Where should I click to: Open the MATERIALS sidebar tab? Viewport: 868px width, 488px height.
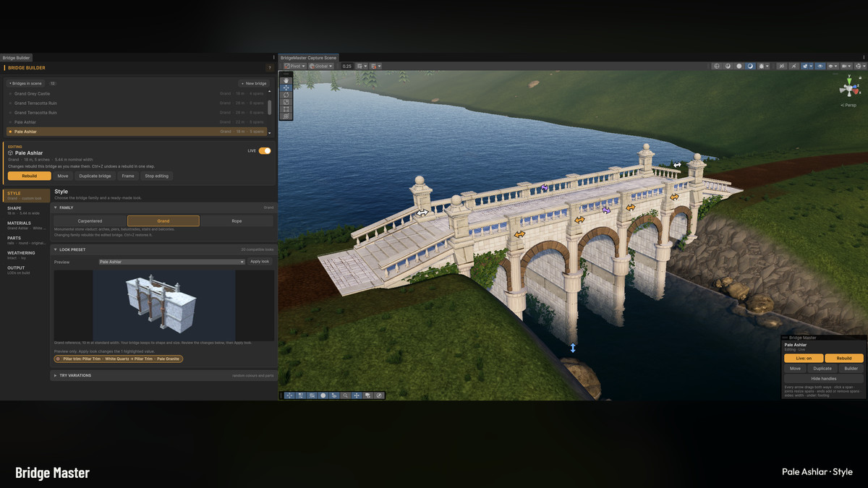pos(25,225)
